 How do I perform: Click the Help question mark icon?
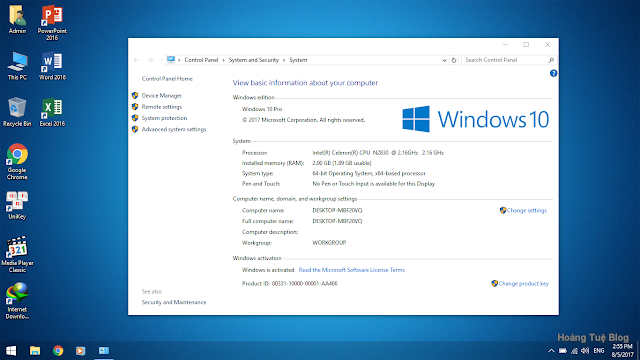click(x=553, y=73)
